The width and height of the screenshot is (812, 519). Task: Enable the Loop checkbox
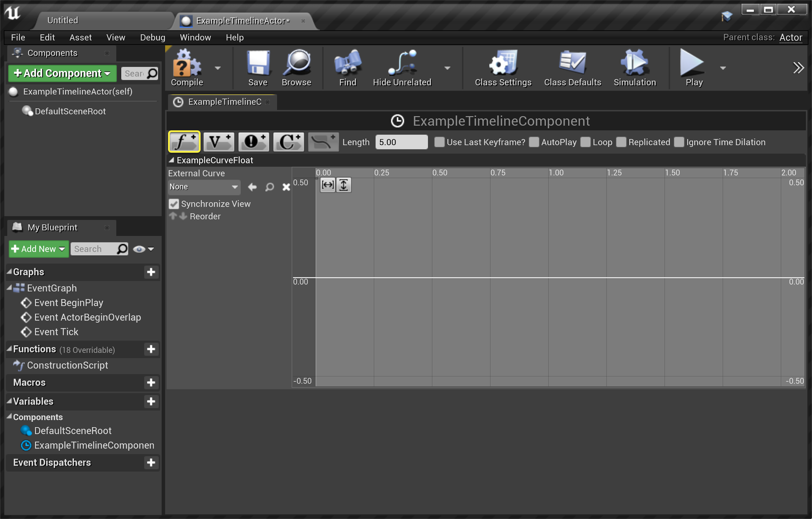[x=585, y=142]
